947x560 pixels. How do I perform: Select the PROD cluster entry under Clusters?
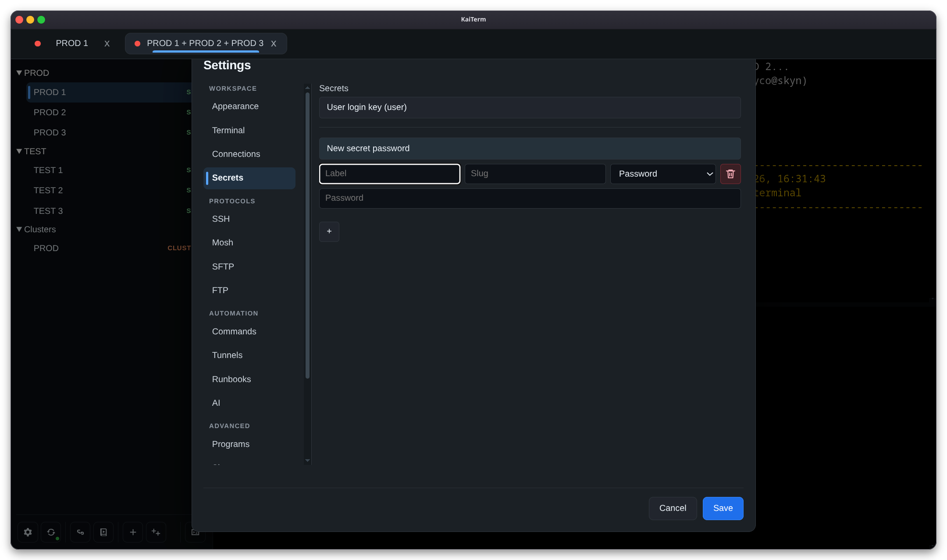(x=109, y=248)
